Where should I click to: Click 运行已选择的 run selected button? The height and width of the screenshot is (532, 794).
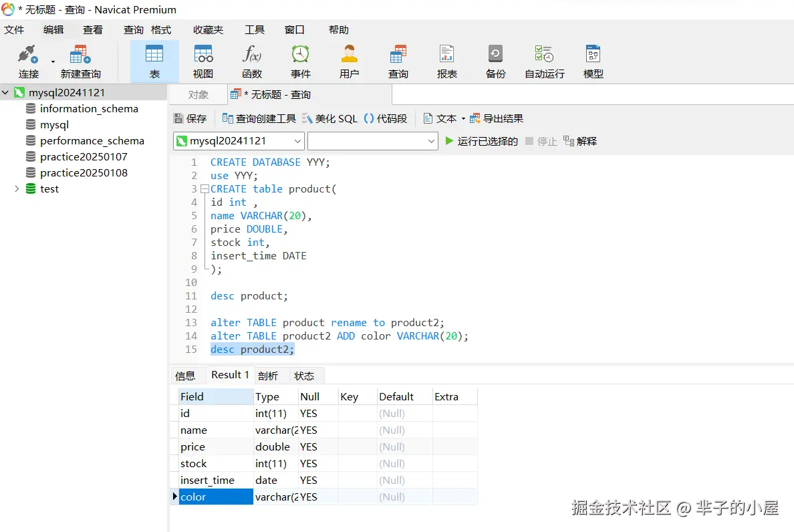pyautogui.click(x=481, y=141)
